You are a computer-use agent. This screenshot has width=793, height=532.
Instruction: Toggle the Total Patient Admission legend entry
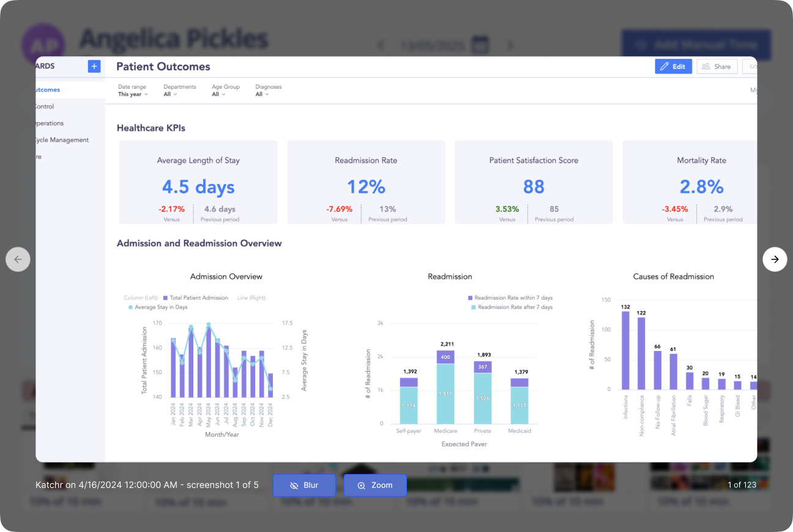[195, 298]
